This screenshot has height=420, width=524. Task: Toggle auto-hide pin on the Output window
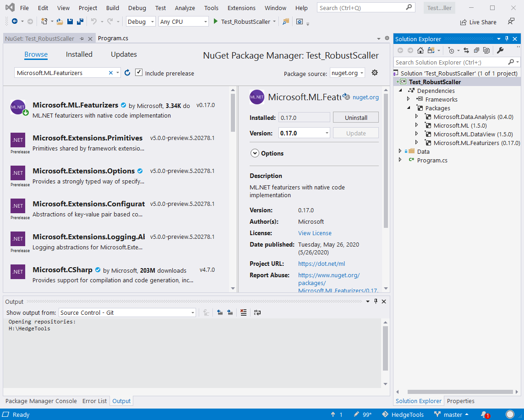pos(375,302)
